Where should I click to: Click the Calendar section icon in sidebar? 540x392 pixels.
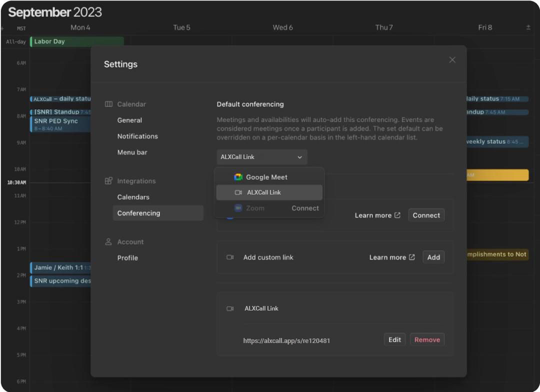(x=108, y=104)
